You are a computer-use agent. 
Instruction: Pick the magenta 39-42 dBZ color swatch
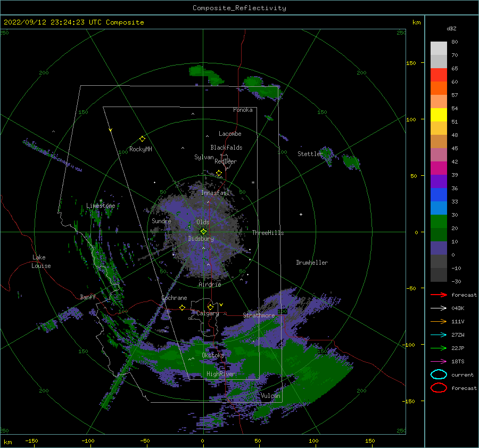coord(439,168)
